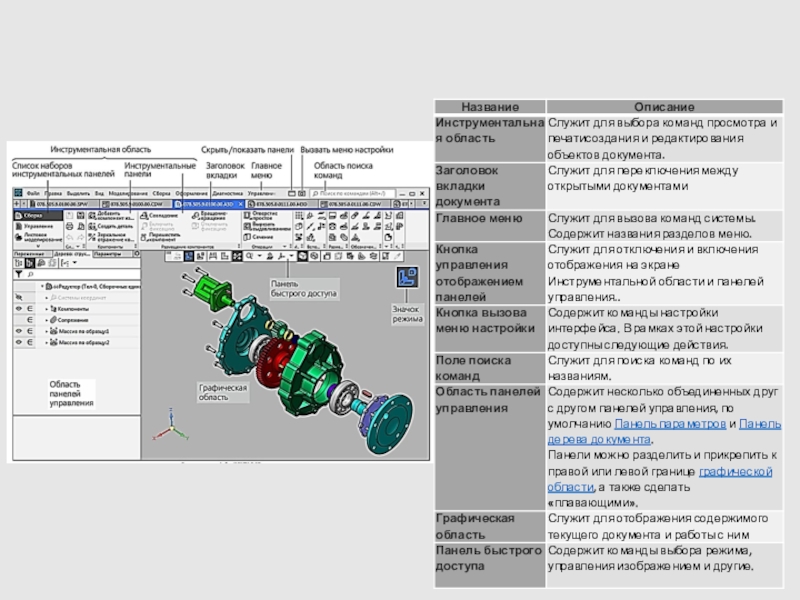Open the Выделить menu
Image resolution: width=800 pixels, height=600 pixels.
(x=78, y=193)
